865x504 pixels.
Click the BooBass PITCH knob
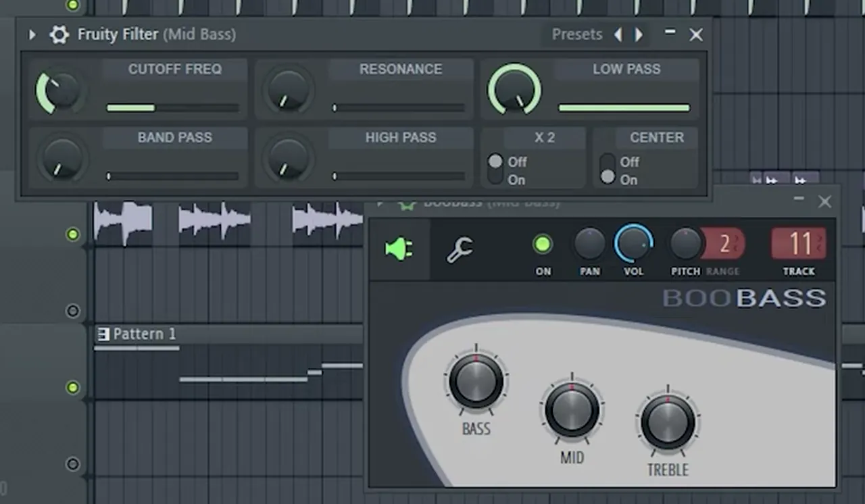tap(685, 245)
